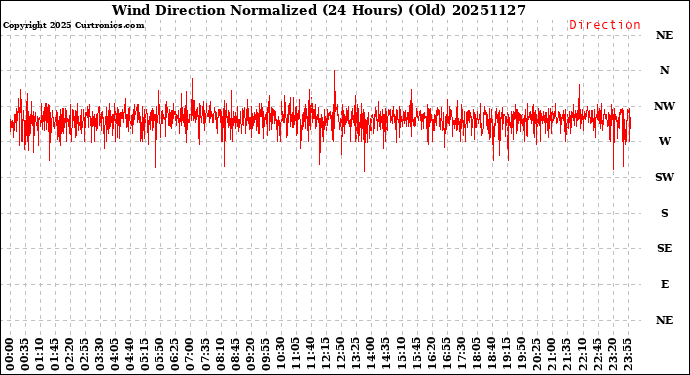Click the "Copyright 2025 Curtronics.com" text
The height and width of the screenshot is (375, 690).
73,26
